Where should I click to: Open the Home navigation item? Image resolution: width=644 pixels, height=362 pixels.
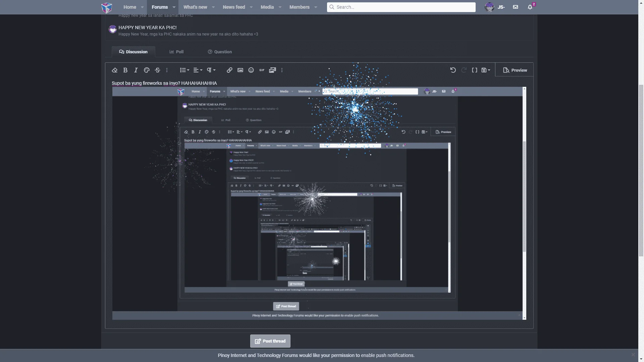point(130,7)
